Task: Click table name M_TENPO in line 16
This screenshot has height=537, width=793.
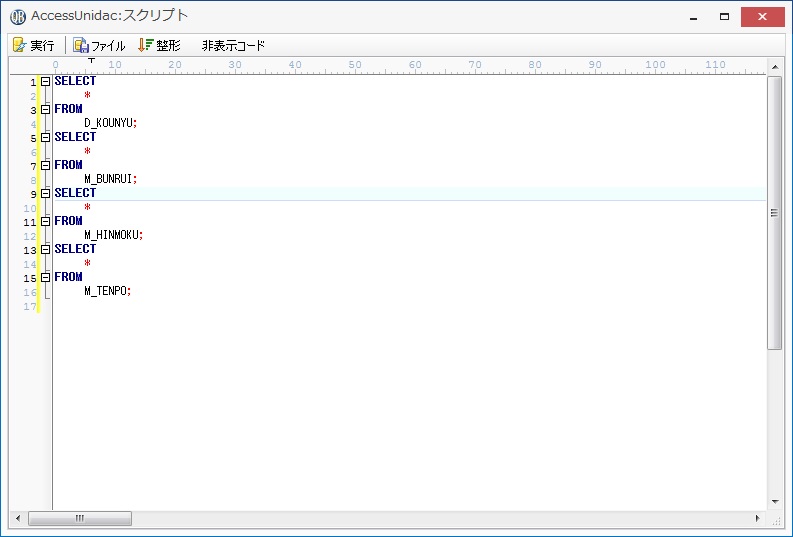Action: click(x=106, y=291)
